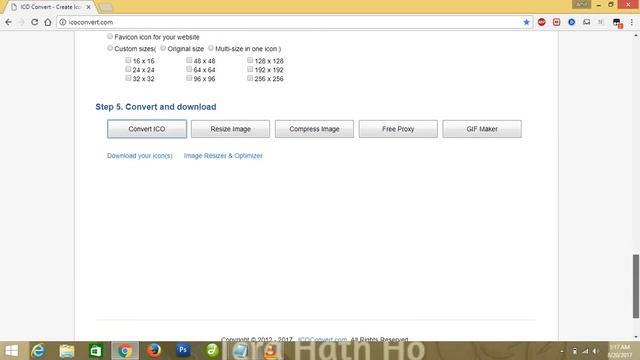The height and width of the screenshot is (360, 640).
Task: Select the Custom sizes radio button
Action: pos(110,48)
